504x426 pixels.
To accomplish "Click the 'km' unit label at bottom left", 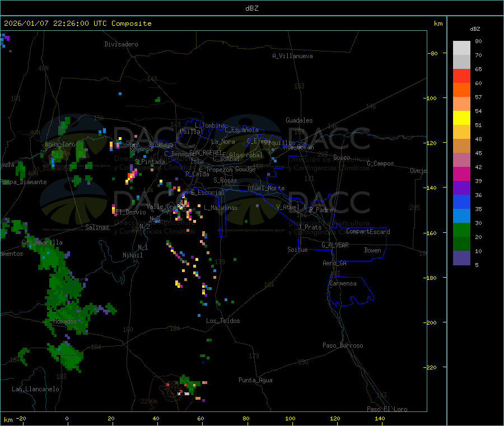I will tap(8, 420).
